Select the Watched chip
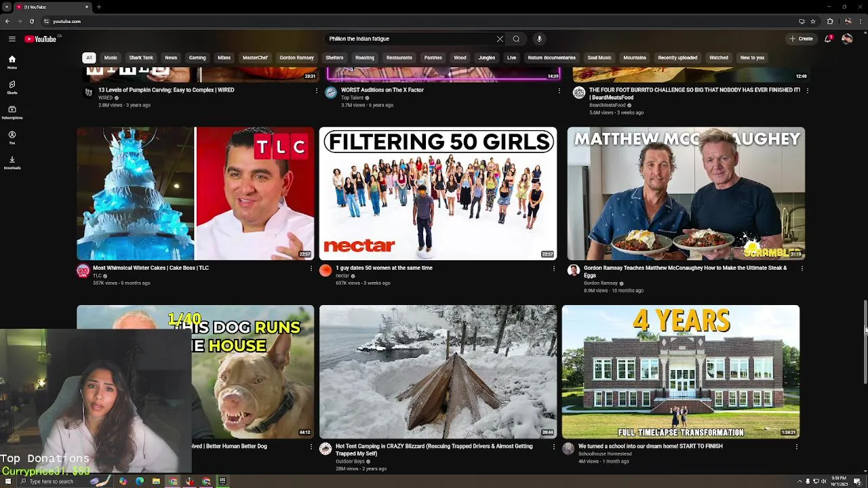The image size is (868, 488). click(x=719, y=58)
